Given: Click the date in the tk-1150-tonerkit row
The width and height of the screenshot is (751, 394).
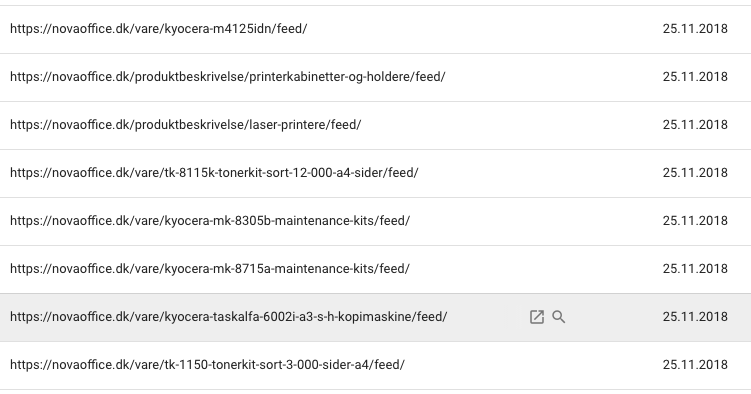Looking at the screenshot, I should point(695,365).
